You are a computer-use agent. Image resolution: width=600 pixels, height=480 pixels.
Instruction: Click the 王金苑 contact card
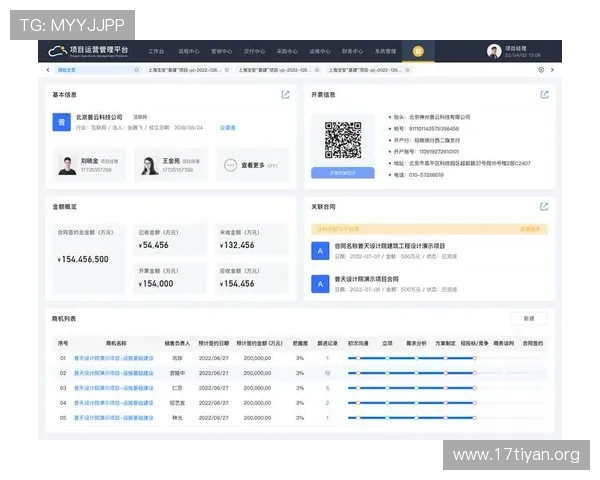click(171, 165)
